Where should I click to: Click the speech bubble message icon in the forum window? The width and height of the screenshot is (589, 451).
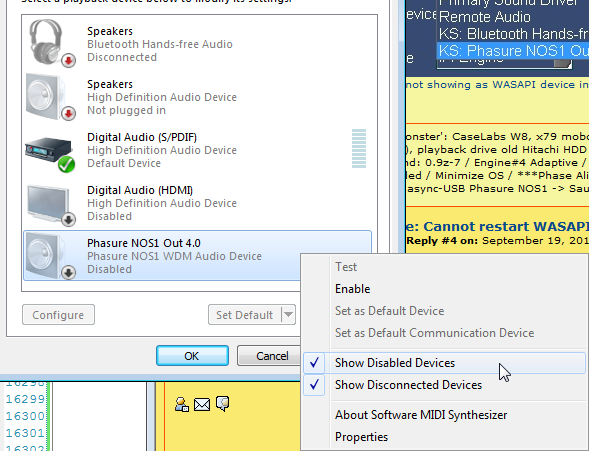(x=223, y=404)
